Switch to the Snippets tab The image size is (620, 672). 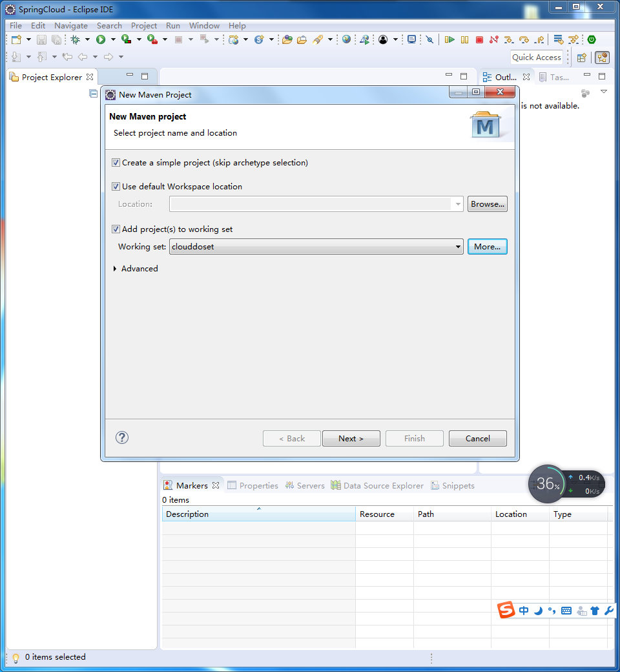tap(453, 485)
